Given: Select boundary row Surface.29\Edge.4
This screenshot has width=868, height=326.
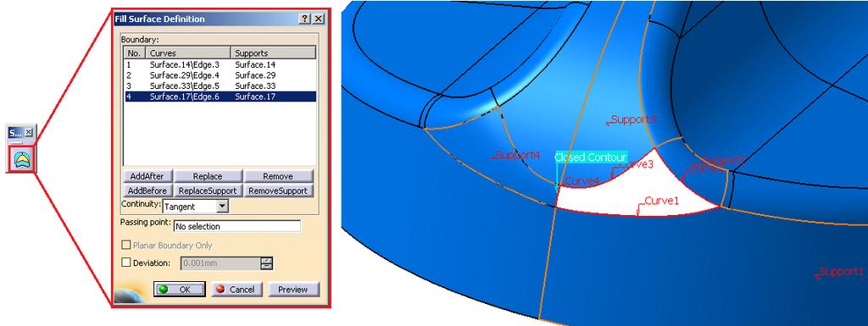Looking at the screenshot, I should [x=220, y=75].
